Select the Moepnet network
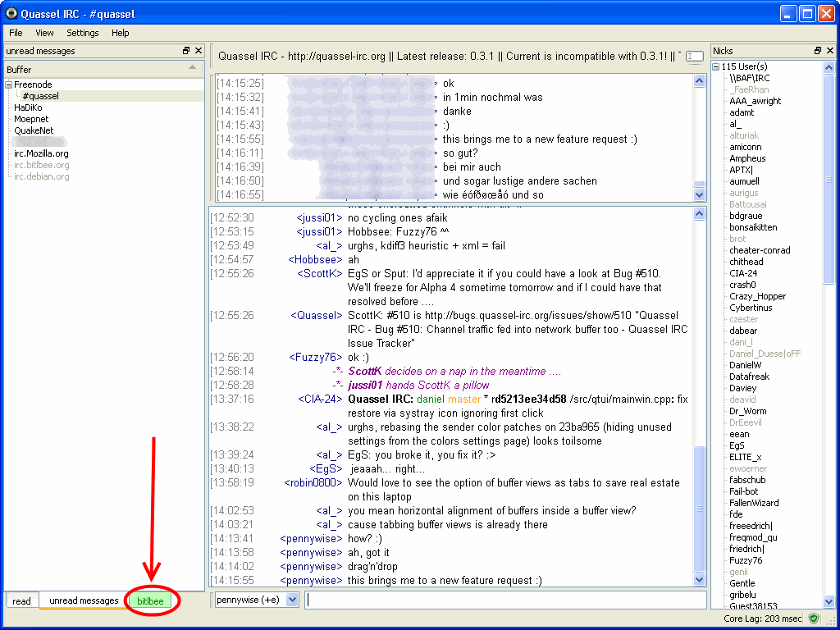840x630 pixels. [x=31, y=119]
